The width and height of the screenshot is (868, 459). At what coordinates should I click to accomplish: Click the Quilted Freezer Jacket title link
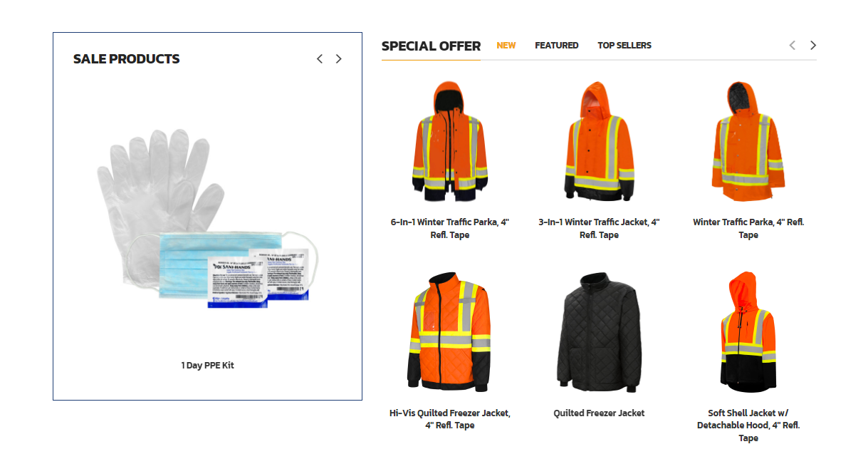pos(599,413)
